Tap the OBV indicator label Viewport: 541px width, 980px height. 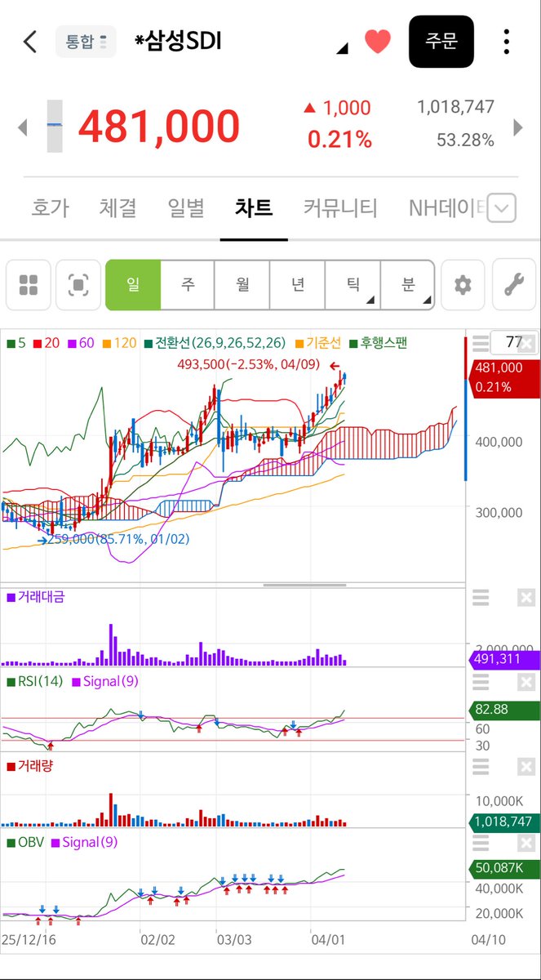(26, 841)
